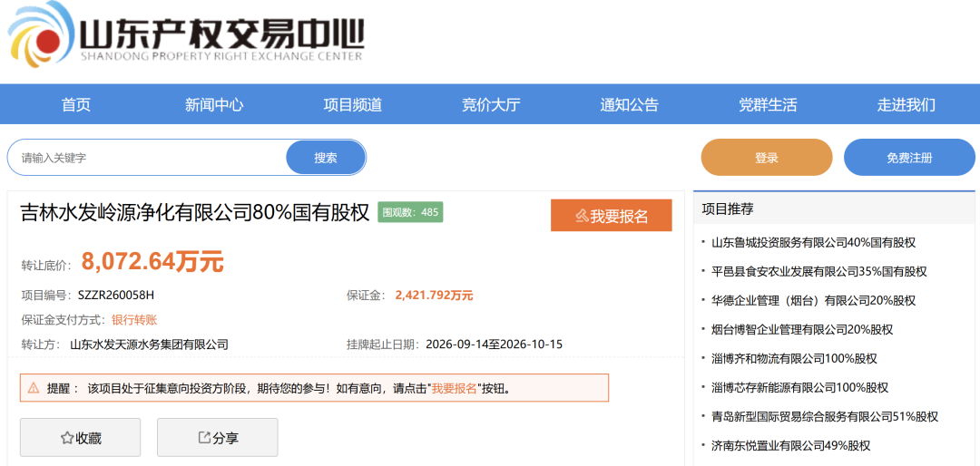This screenshot has height=466, width=980.
Task: Go to the 项目频道 menu
Action: [x=352, y=104]
